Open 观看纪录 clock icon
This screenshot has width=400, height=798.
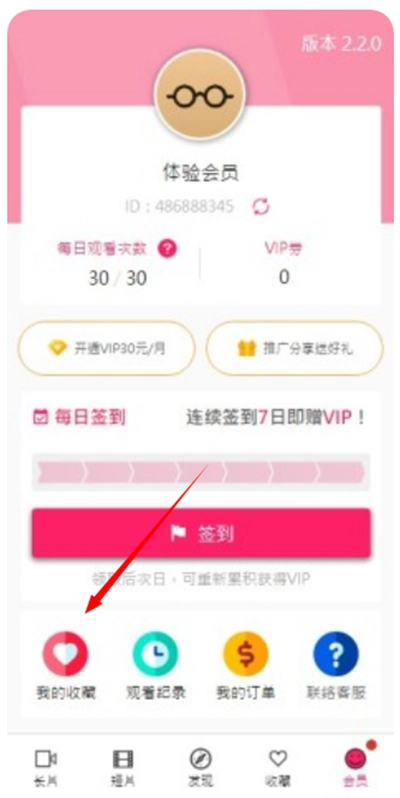155,653
